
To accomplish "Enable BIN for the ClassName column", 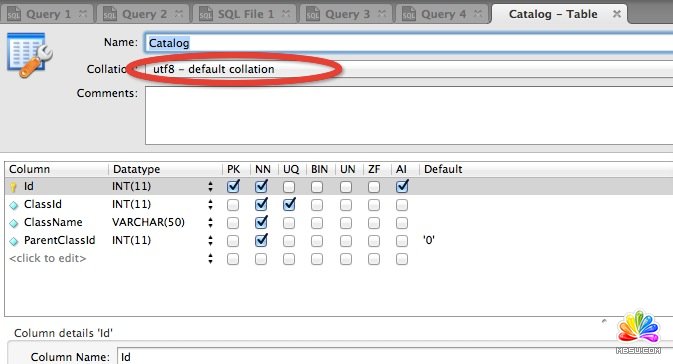I will coord(317,223).
